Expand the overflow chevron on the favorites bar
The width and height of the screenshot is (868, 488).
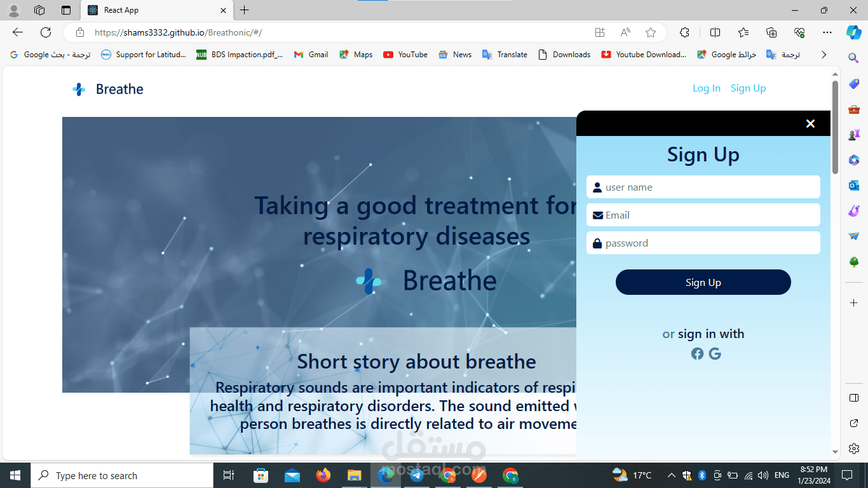pyautogui.click(x=824, y=55)
